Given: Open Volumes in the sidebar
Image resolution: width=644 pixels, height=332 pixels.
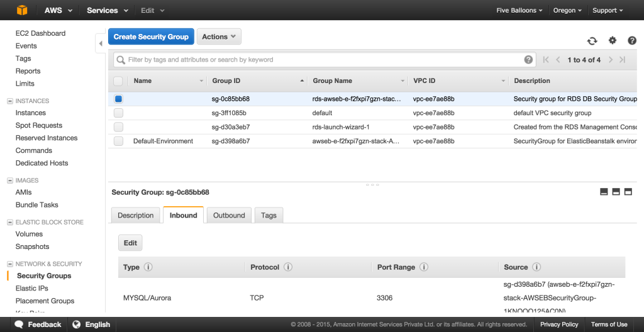Looking at the screenshot, I should point(29,234).
